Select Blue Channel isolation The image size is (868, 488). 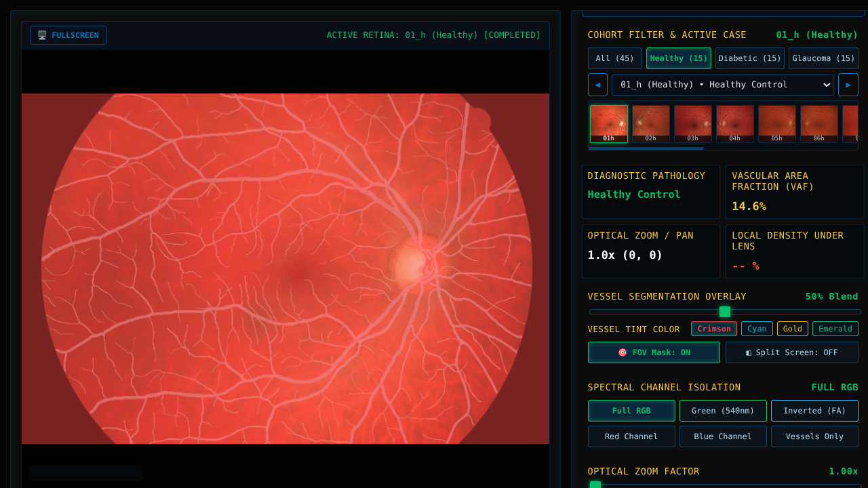coord(723,436)
